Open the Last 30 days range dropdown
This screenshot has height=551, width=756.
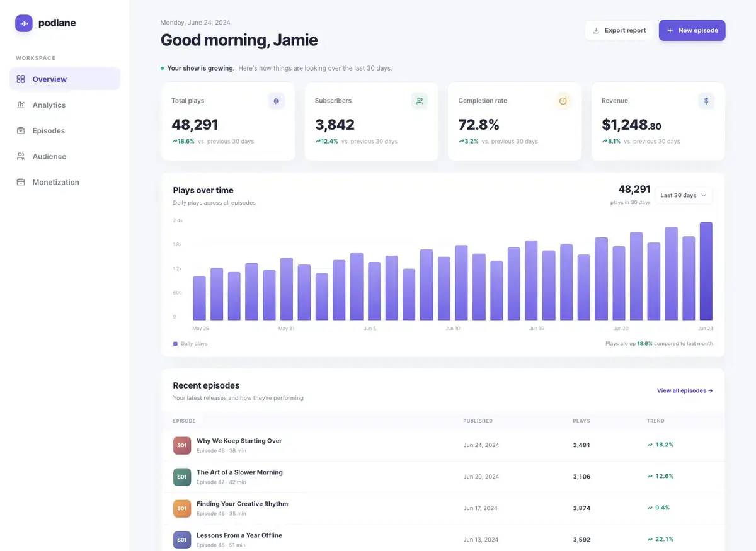point(684,195)
